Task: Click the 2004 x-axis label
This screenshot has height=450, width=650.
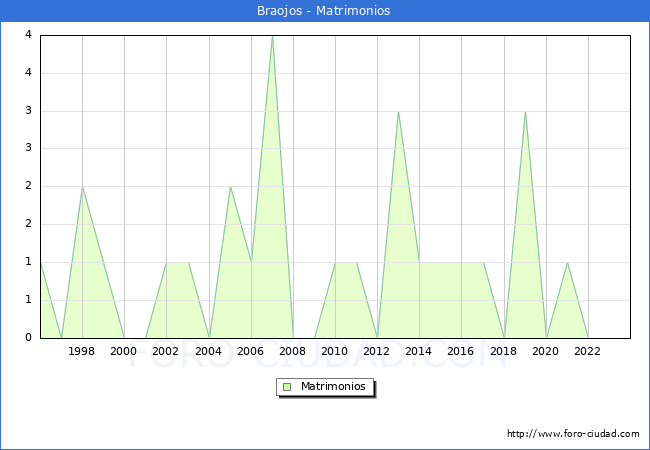Action: (208, 351)
